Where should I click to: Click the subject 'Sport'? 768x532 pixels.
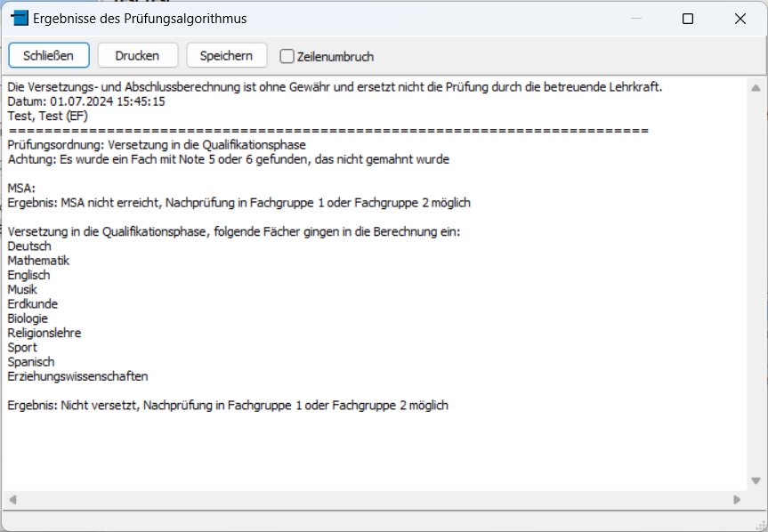22,348
